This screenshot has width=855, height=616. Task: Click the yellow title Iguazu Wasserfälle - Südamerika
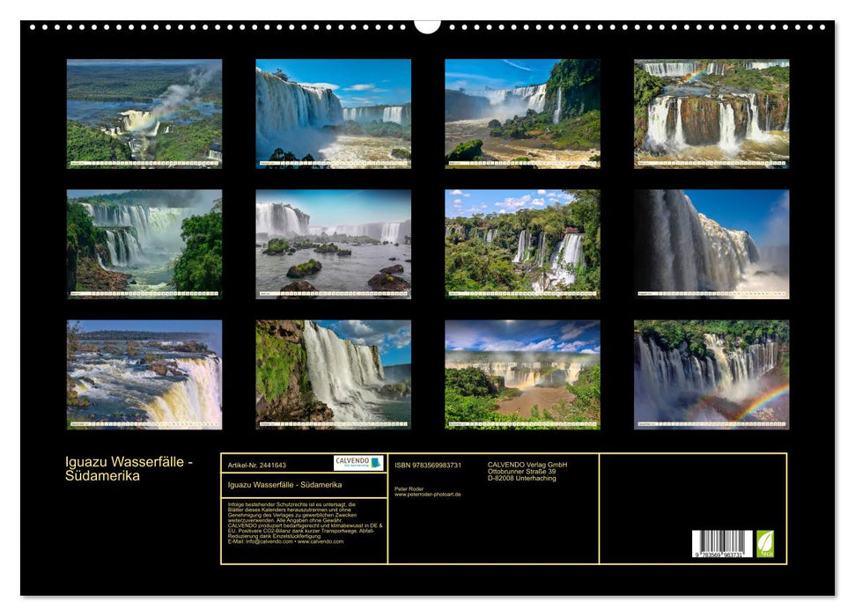(129, 469)
